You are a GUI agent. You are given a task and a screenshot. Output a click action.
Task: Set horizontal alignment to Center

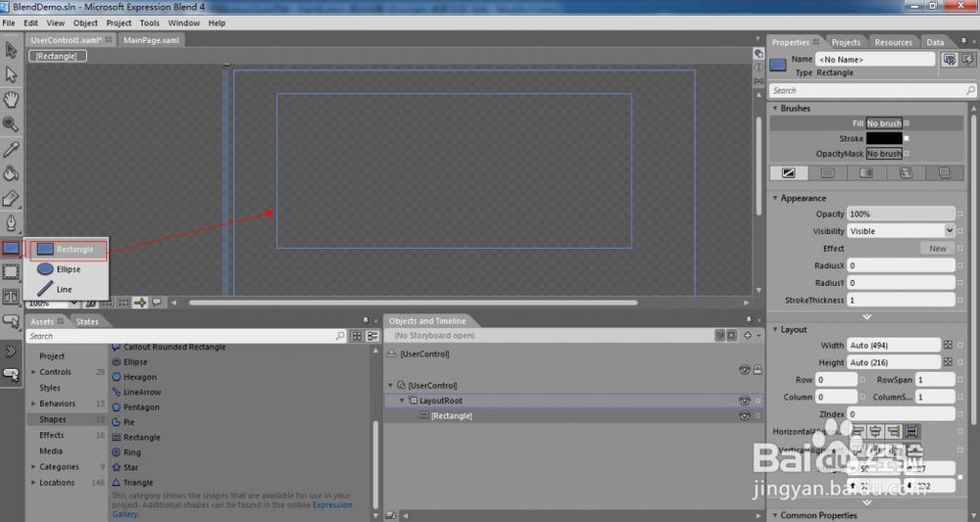tap(875, 431)
